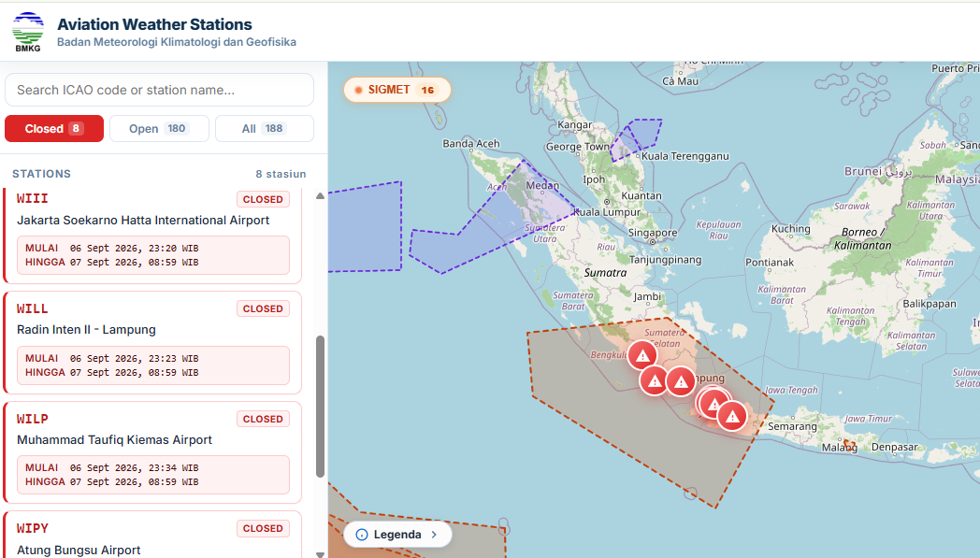This screenshot has height=558, width=980.
Task: Click the CLOSED badge on WIII card
Action: (263, 199)
